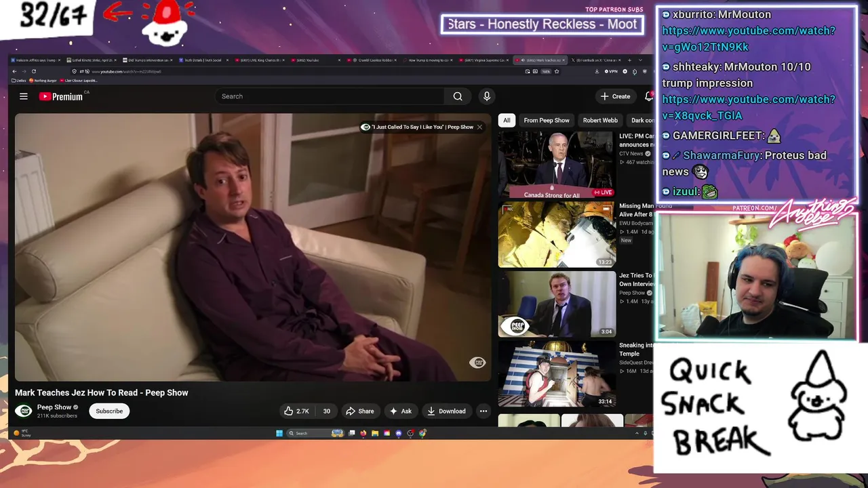Open File Explorer from the taskbar
868x488 pixels.
[375, 433]
